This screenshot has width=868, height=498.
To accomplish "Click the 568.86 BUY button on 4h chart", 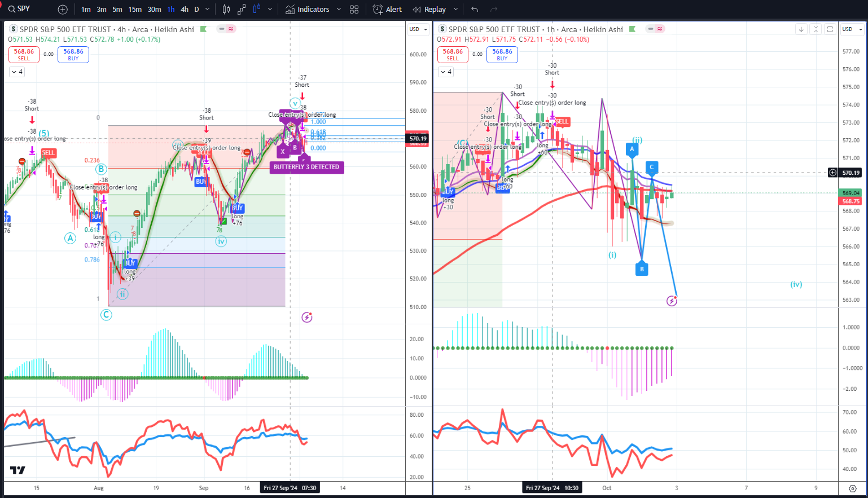I will click(x=73, y=54).
